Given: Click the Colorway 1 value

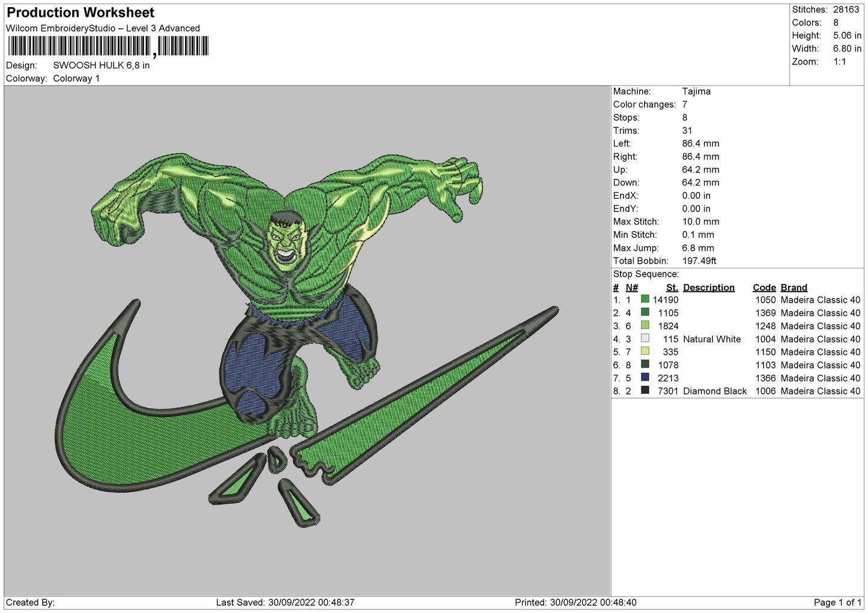Looking at the screenshot, I should (76, 79).
